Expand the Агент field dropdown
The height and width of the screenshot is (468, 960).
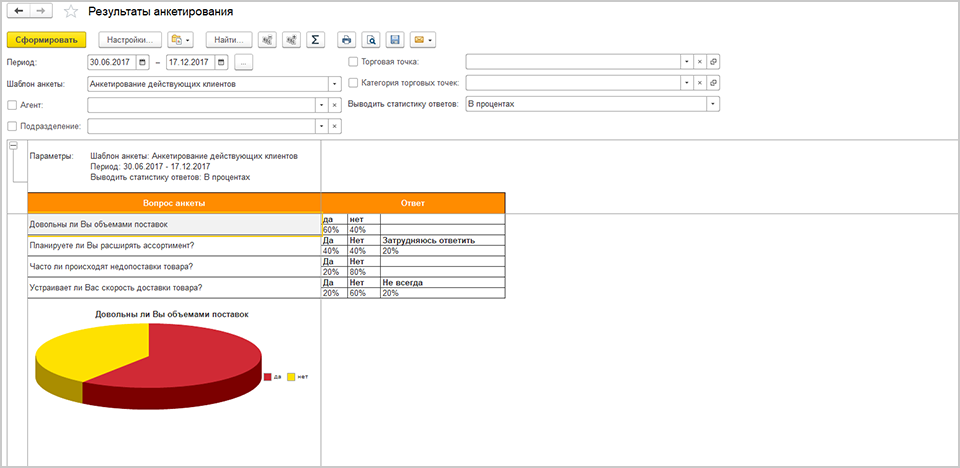(322, 105)
